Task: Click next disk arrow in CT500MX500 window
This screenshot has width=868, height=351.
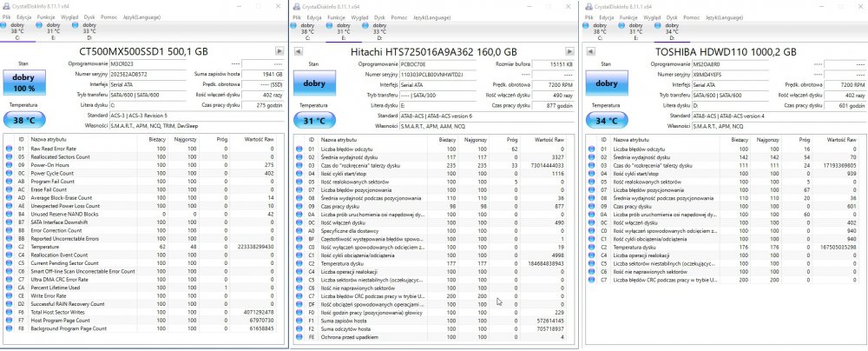Action: coord(279,51)
